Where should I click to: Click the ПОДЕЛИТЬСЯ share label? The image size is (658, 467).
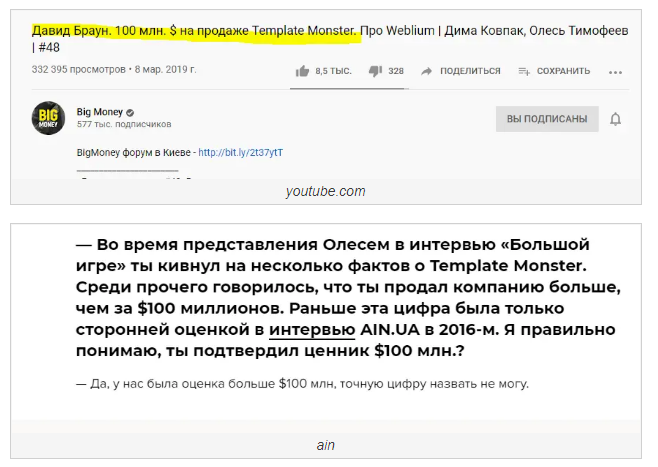[470, 71]
